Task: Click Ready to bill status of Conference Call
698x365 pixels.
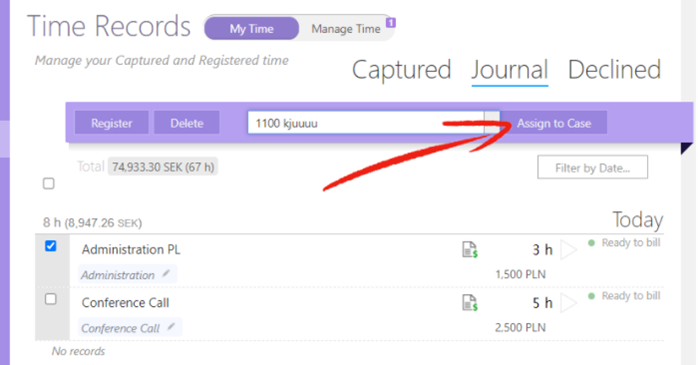Action: click(x=624, y=296)
